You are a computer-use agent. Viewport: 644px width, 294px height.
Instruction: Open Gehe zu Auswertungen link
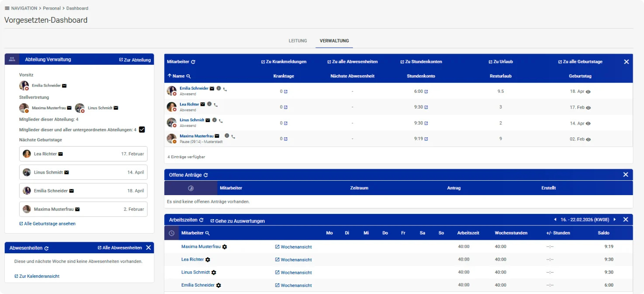coord(238,221)
